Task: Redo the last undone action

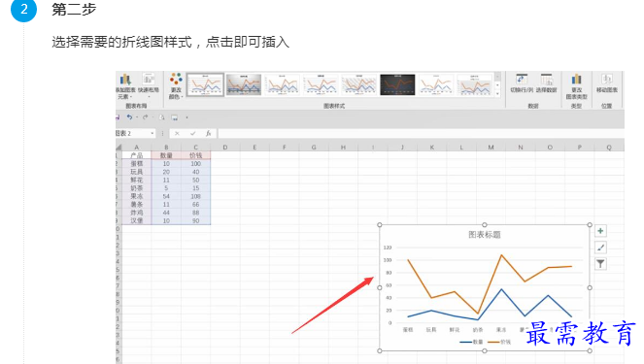Action: (x=145, y=117)
